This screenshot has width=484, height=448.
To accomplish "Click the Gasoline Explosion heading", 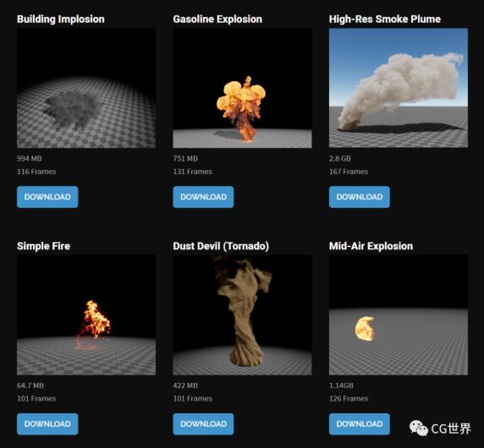I will click(x=217, y=19).
